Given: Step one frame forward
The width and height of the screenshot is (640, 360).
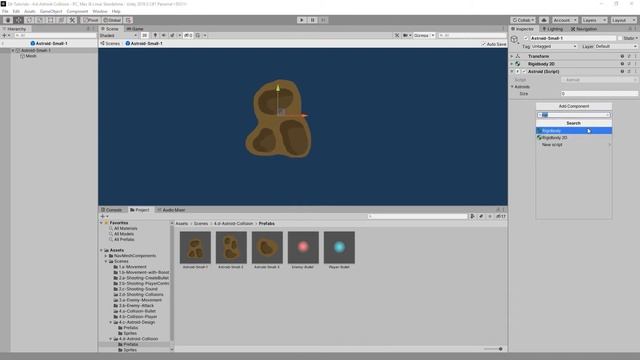Looking at the screenshot, I should (323, 20).
